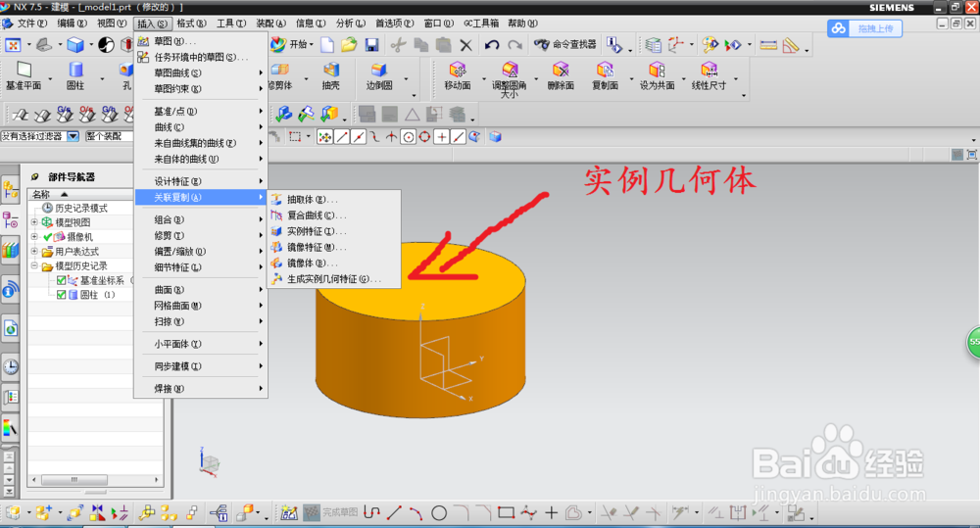Click the 复合曲线 submenu entry
Viewport: 980px width, 528px height.
pos(334,216)
